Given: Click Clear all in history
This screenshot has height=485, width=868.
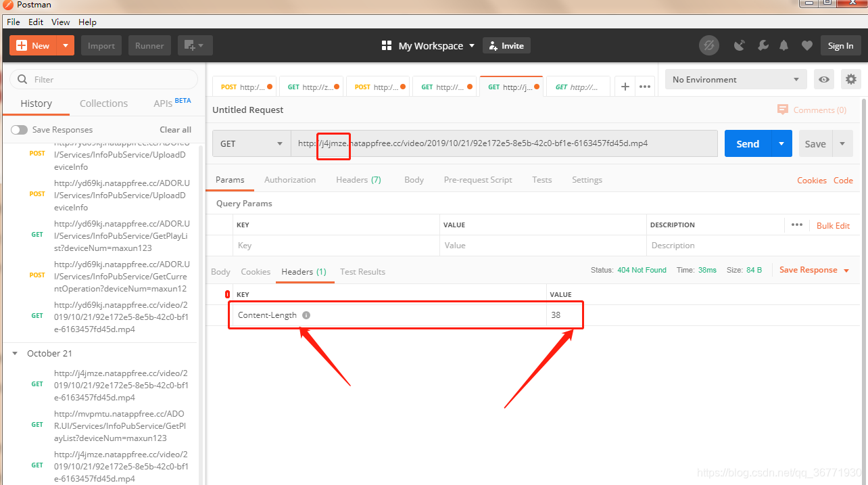Looking at the screenshot, I should [175, 130].
